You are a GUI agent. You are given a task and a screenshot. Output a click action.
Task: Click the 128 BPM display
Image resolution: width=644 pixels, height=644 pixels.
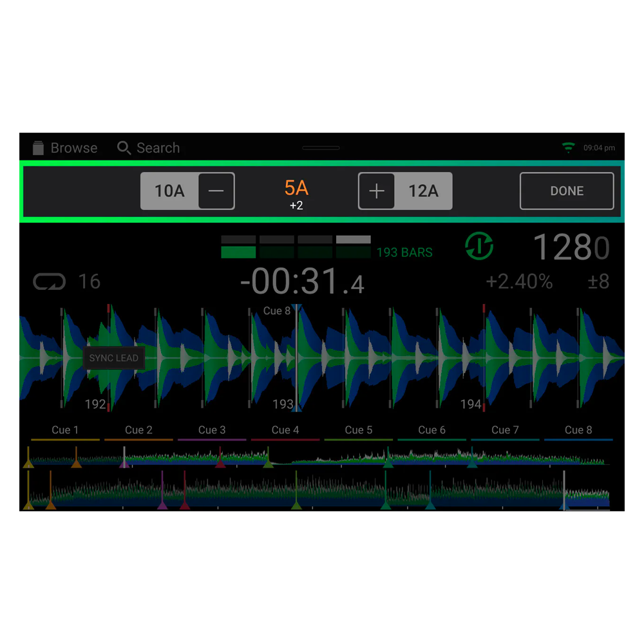(570, 247)
